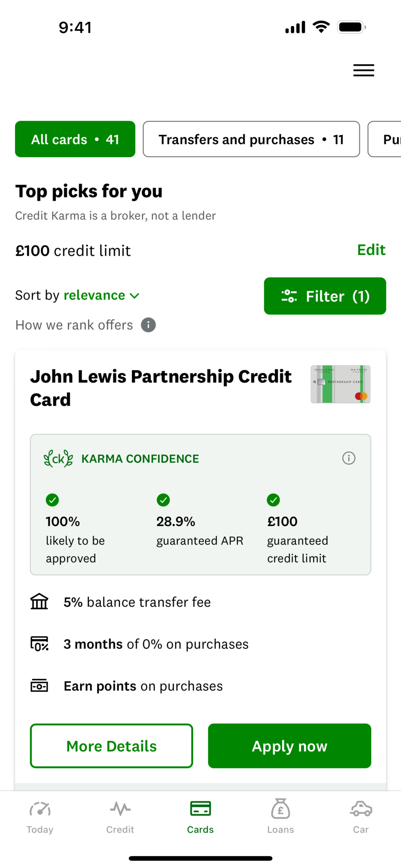Select the partially visible third category tab
Viewport: 401px width, 868px height.
[387, 139]
